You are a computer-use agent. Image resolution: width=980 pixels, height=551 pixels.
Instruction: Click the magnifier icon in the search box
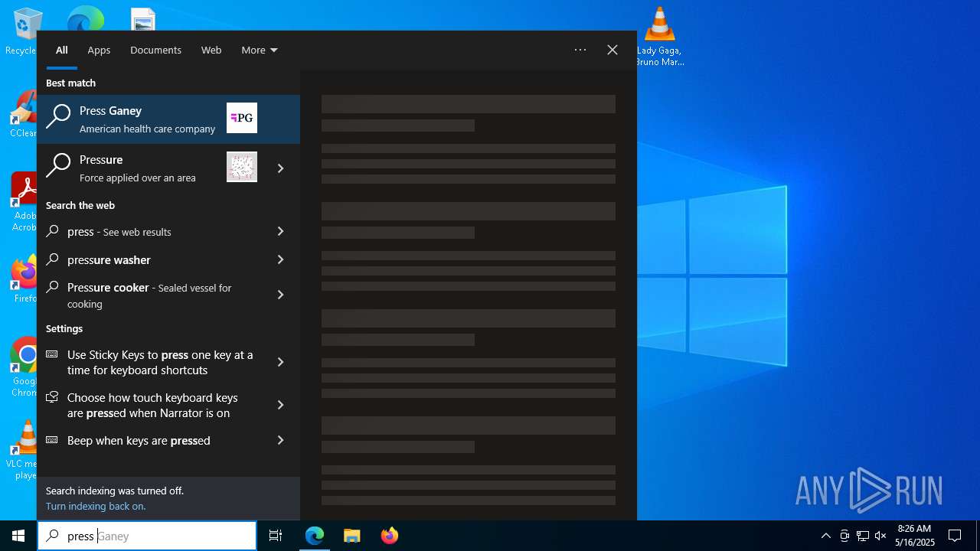click(53, 536)
